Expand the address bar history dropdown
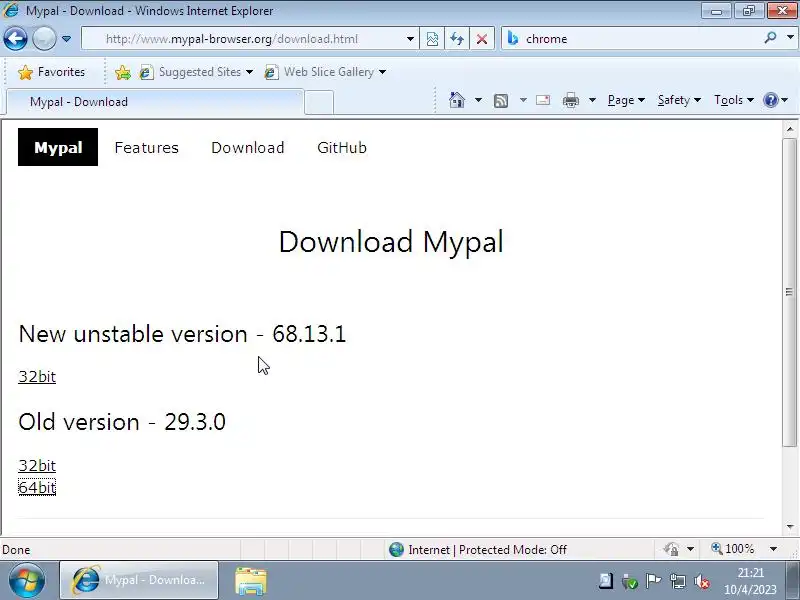 (x=410, y=39)
